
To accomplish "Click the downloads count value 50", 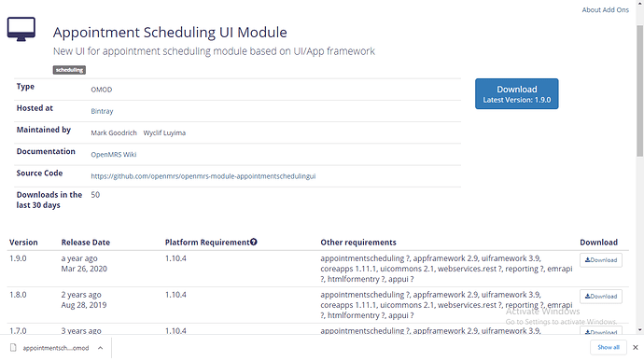I will pyautogui.click(x=95, y=195).
